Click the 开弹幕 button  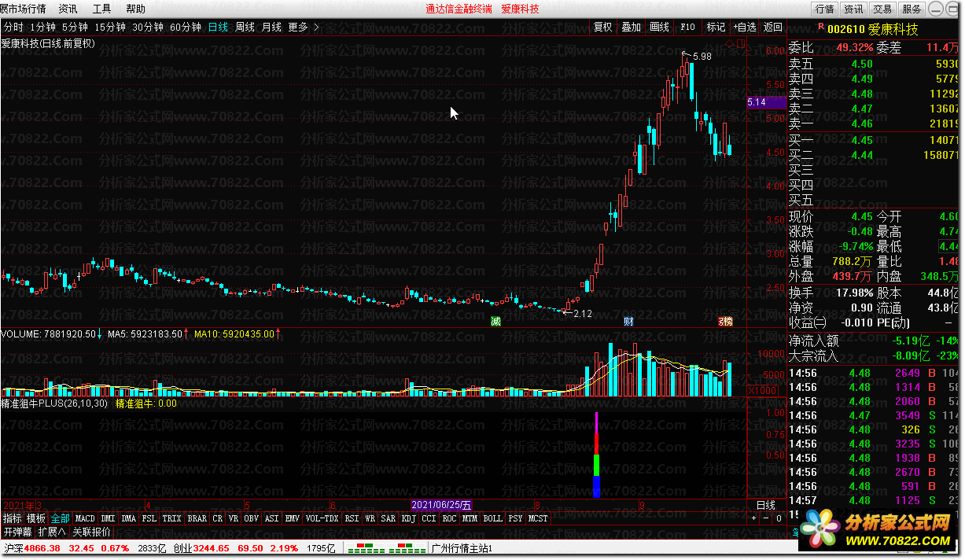pyautogui.click(x=17, y=532)
